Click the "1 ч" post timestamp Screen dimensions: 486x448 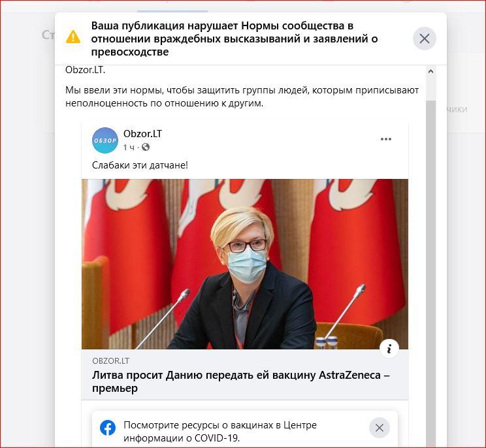[x=129, y=147]
